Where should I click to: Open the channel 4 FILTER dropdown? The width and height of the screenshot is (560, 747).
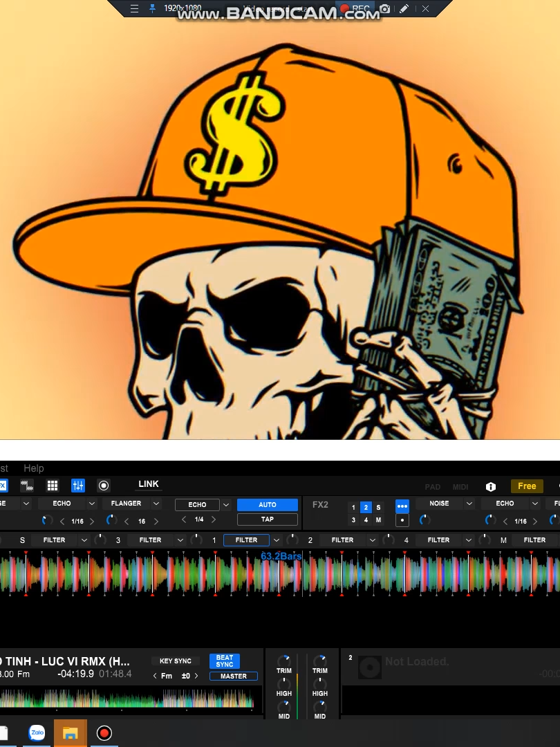pos(469,539)
